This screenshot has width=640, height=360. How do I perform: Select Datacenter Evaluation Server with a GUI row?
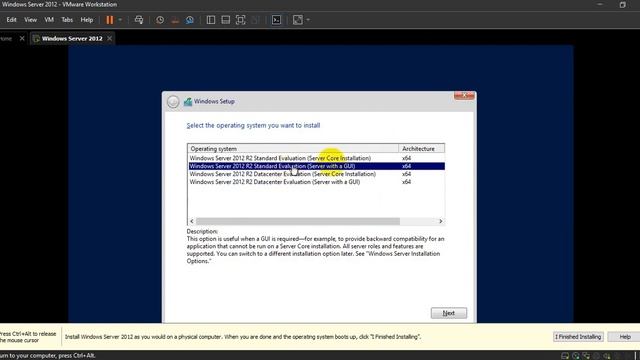click(x=316, y=182)
